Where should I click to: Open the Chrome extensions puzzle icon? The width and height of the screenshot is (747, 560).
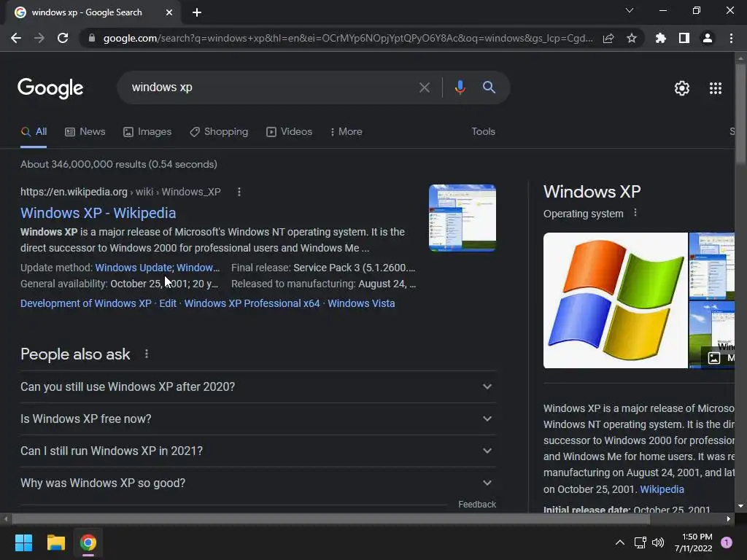660,38
